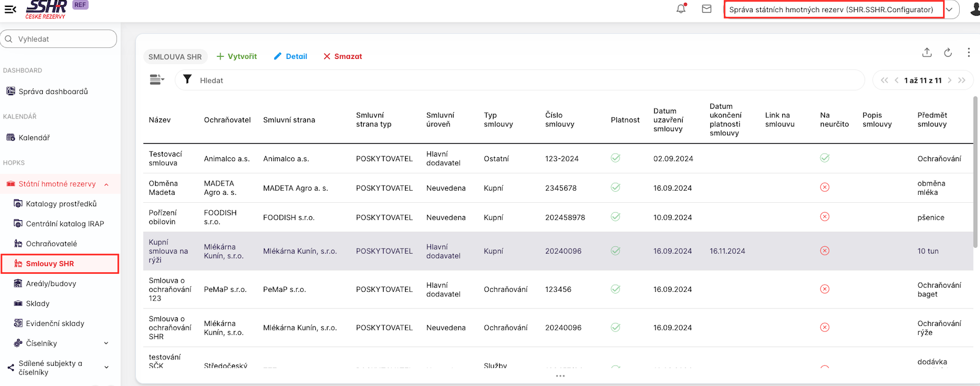Click the export upload icon
This screenshot has width=980, height=386.
click(x=927, y=53)
